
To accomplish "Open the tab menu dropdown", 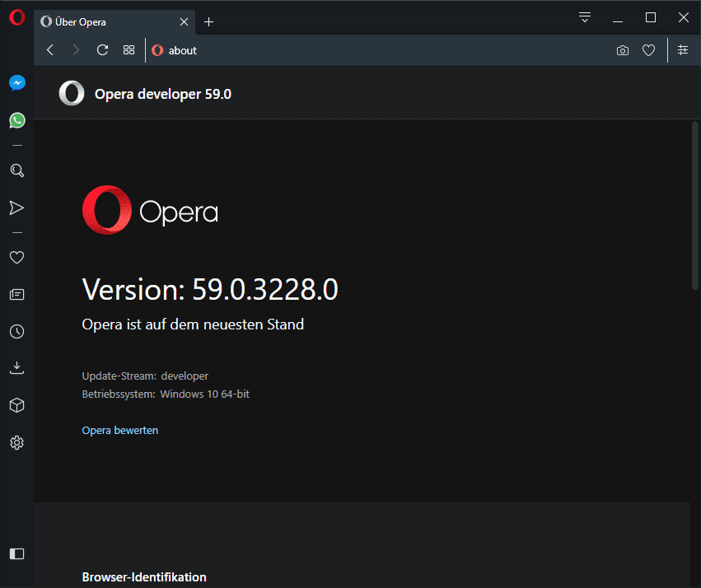I will pos(585,17).
